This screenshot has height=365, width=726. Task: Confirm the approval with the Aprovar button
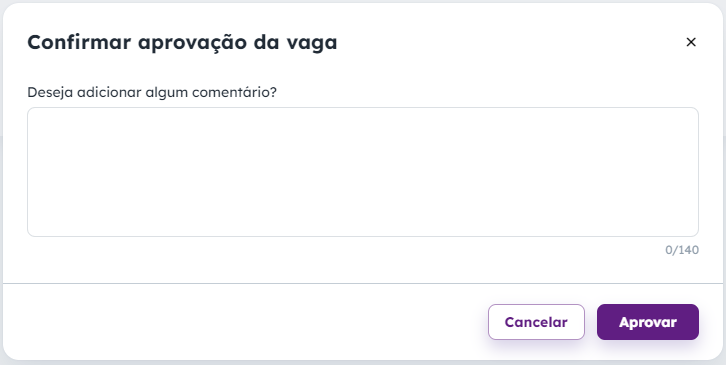pyautogui.click(x=648, y=322)
